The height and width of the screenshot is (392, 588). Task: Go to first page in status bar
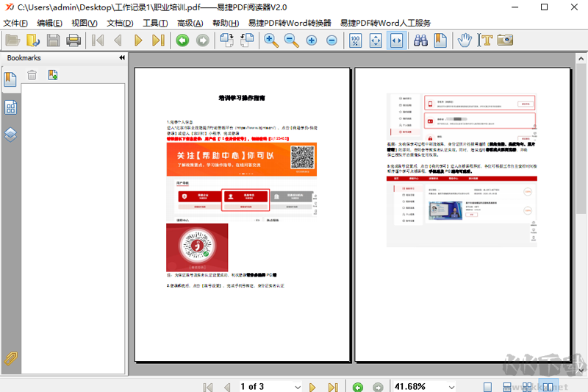[x=208, y=387]
